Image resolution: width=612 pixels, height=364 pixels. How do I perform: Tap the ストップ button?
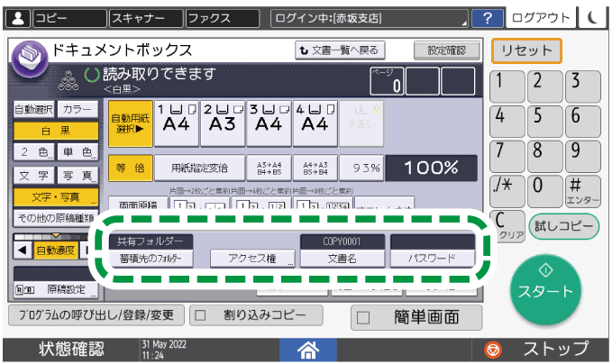pos(540,350)
